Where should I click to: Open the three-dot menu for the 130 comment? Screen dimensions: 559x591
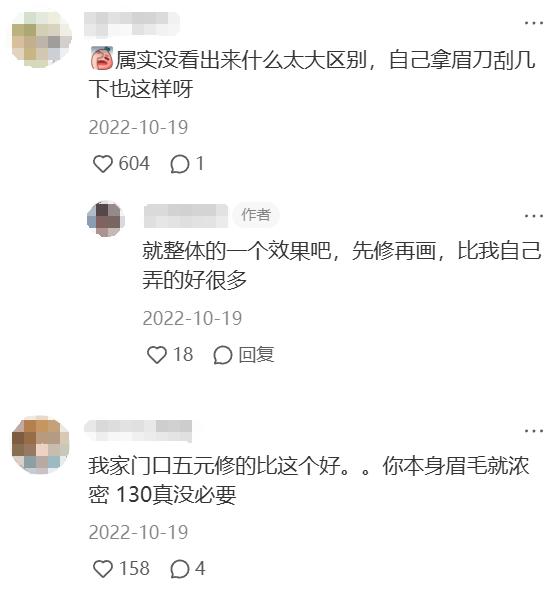pyautogui.click(x=534, y=430)
